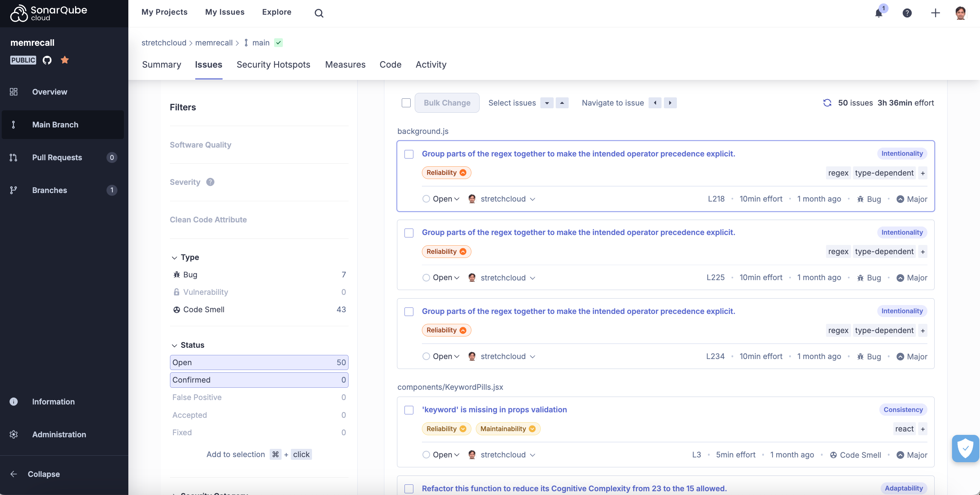Viewport: 980px width, 495px height.
Task: Click the help question mark icon
Action: click(907, 13)
